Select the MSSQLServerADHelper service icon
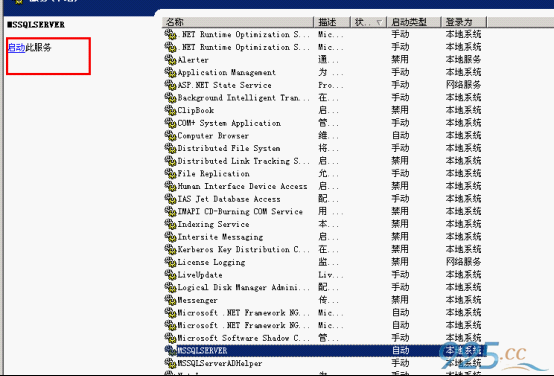 point(170,363)
